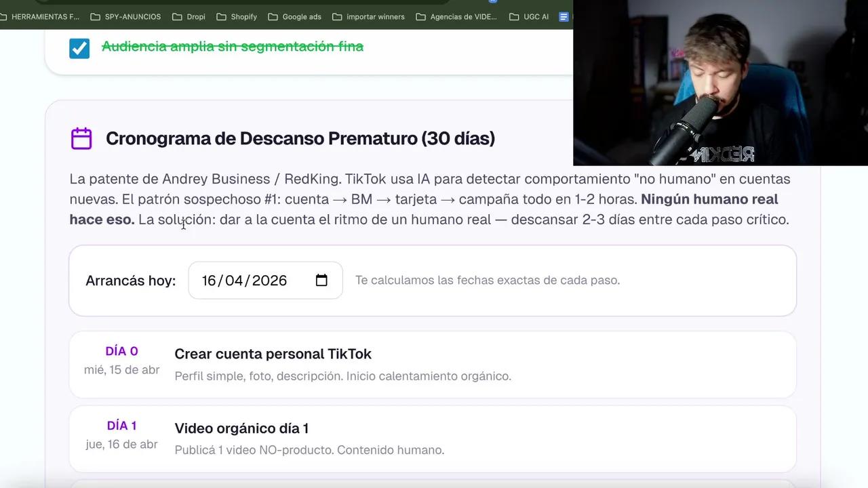Click folder icon beside Google ads
Viewport: 868px width, 488px height.
(273, 16)
